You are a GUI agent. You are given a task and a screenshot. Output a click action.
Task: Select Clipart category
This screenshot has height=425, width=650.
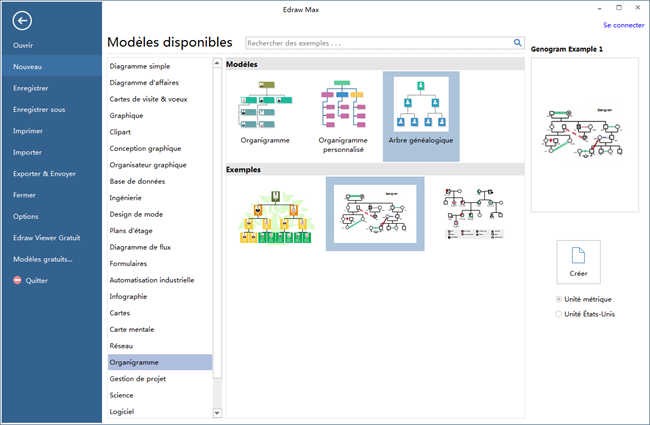(x=160, y=132)
